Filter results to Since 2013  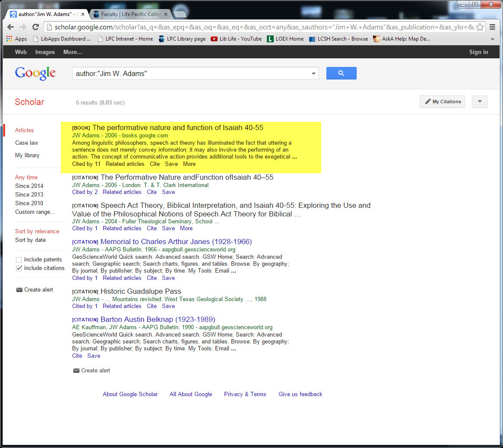pyautogui.click(x=29, y=194)
